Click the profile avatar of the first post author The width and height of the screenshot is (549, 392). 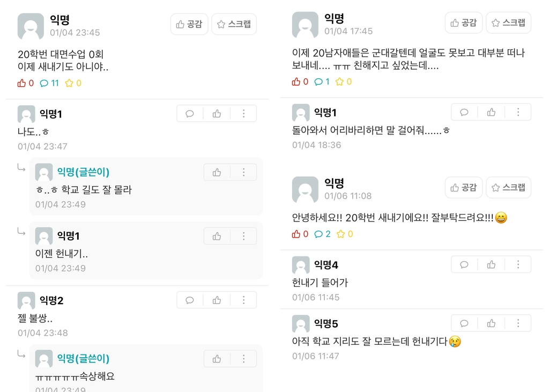pos(30,26)
